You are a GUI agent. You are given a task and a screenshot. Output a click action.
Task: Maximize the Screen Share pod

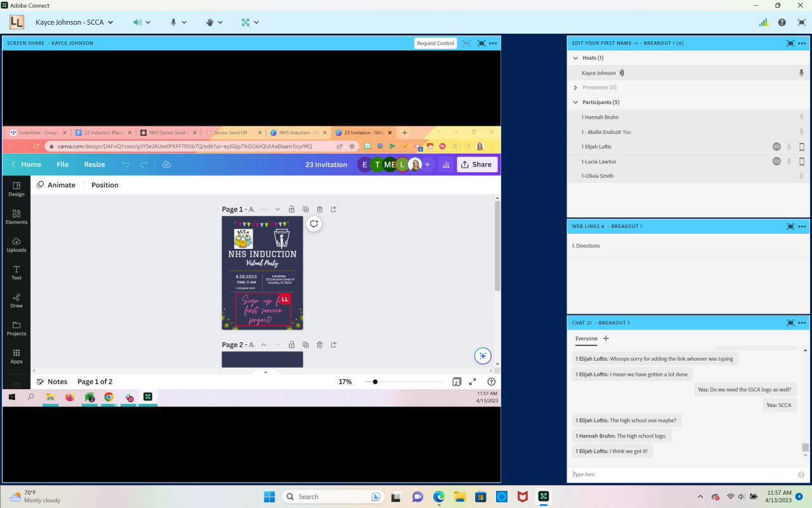(481, 43)
